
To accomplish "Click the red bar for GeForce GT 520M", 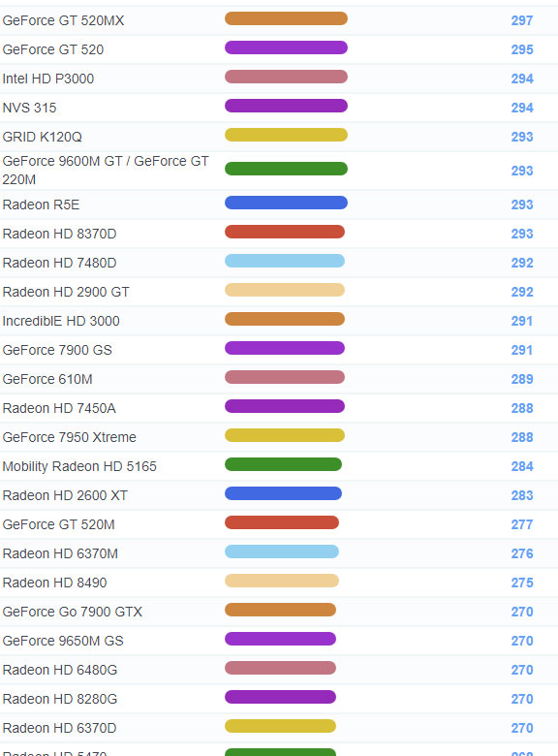I will pyautogui.click(x=282, y=522).
